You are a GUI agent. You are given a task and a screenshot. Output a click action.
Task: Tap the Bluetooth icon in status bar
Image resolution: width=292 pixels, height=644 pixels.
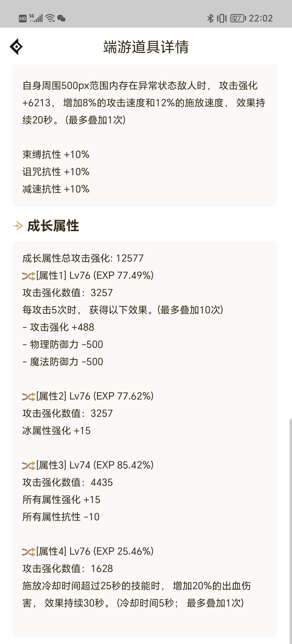tap(210, 18)
